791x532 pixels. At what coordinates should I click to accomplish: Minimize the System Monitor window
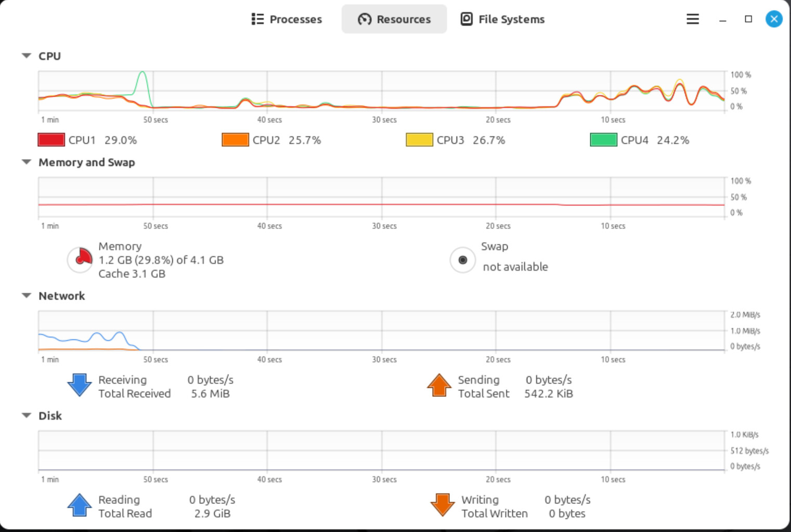(722, 19)
